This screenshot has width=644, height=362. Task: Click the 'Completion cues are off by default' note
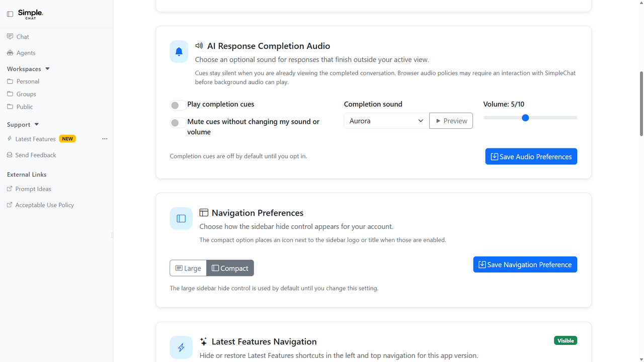coord(238,156)
